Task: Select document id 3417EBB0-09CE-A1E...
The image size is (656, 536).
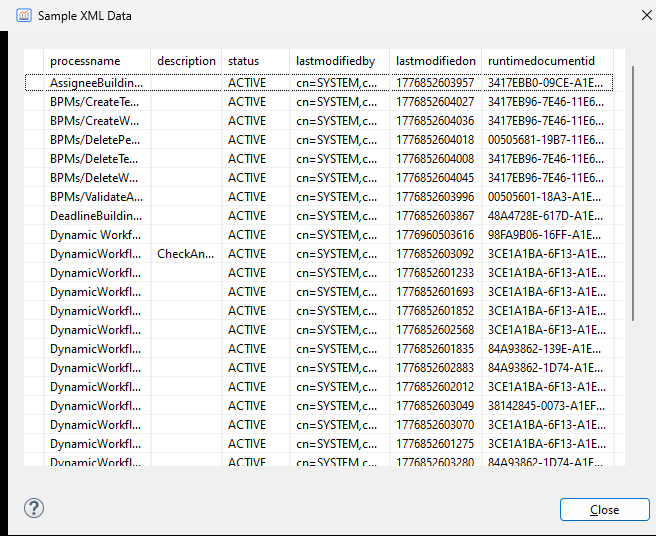Action: pyautogui.click(x=545, y=83)
